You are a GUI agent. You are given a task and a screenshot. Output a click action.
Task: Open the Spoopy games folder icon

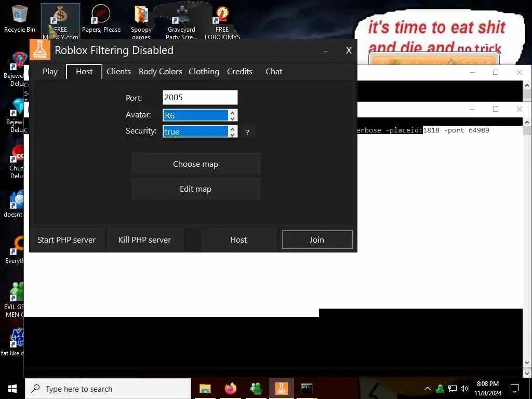(141, 21)
